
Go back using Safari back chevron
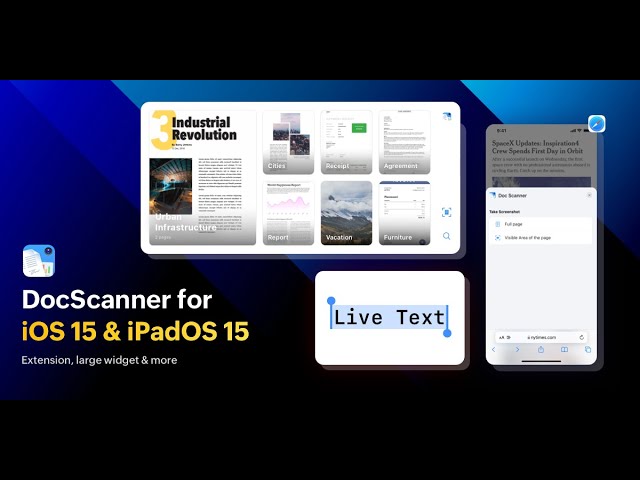(494, 350)
